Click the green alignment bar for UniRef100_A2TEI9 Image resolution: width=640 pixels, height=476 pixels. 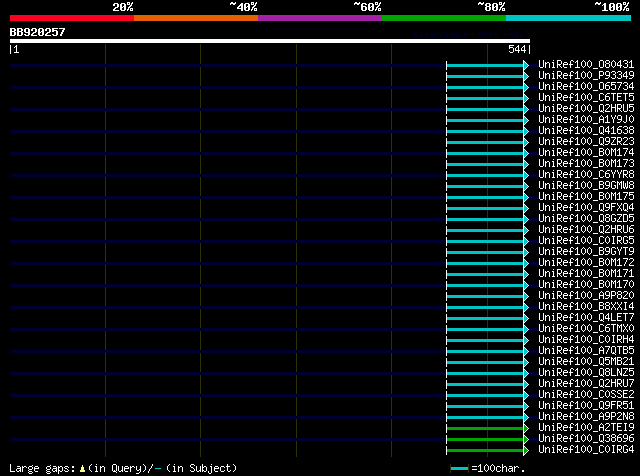pos(485,429)
